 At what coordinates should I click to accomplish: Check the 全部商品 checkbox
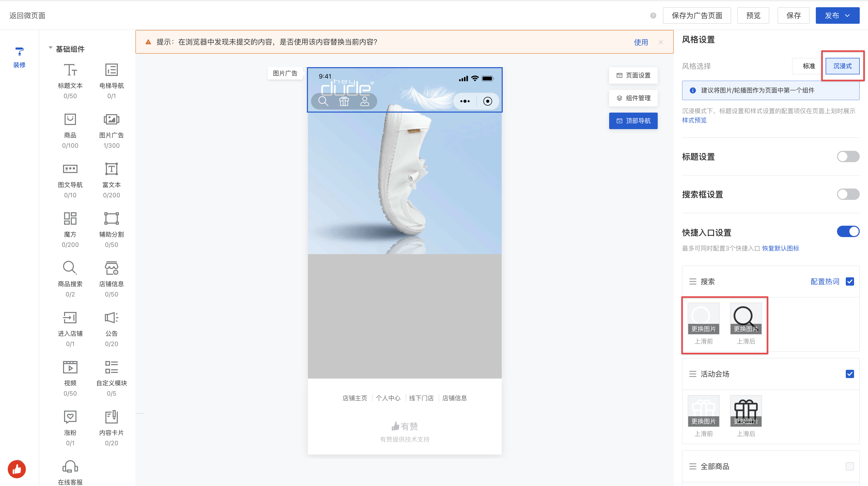849,466
